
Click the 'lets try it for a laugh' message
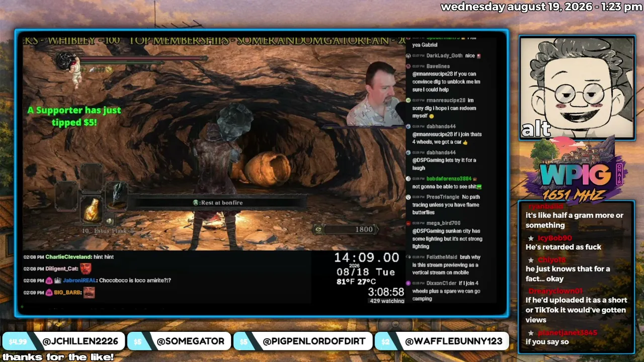coord(444,164)
